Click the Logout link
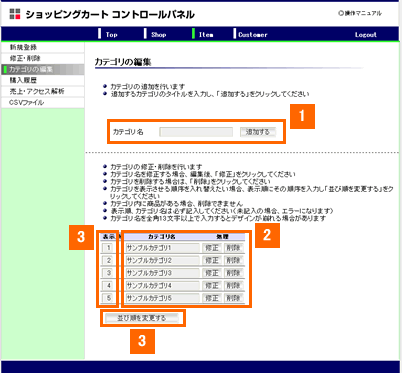This screenshot has width=402, height=373. coord(366,34)
